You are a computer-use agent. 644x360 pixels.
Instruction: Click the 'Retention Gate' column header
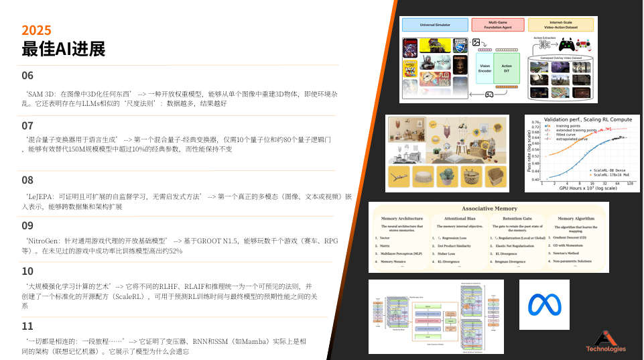(x=517, y=219)
